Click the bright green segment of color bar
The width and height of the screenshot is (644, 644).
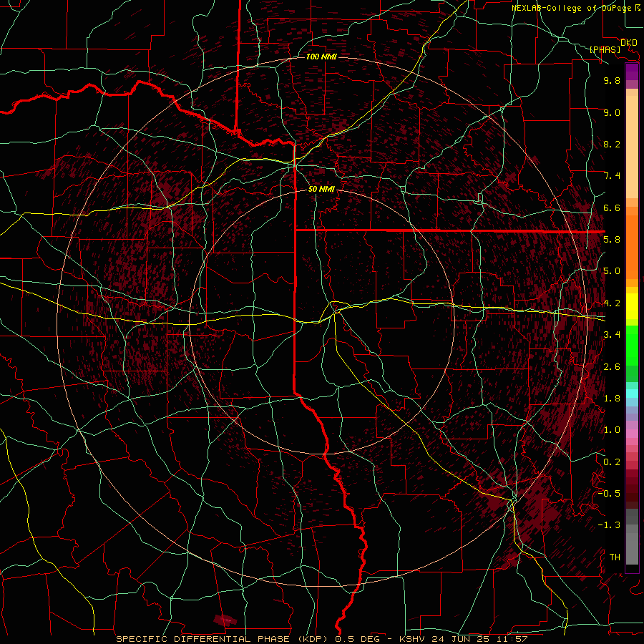632,345
